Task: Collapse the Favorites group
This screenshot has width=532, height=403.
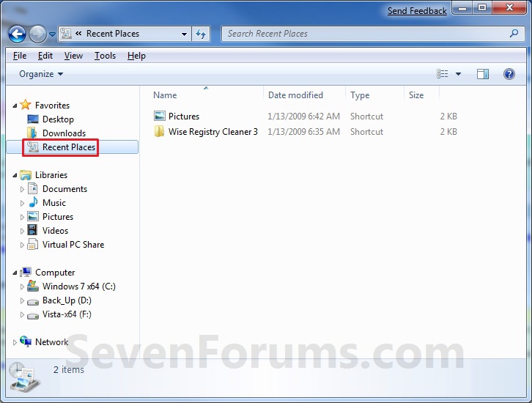Action: [x=15, y=106]
